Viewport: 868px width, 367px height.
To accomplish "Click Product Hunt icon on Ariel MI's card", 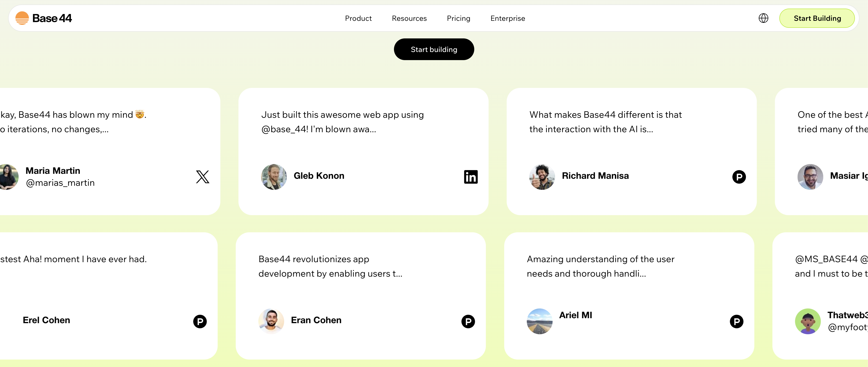I will [x=736, y=321].
